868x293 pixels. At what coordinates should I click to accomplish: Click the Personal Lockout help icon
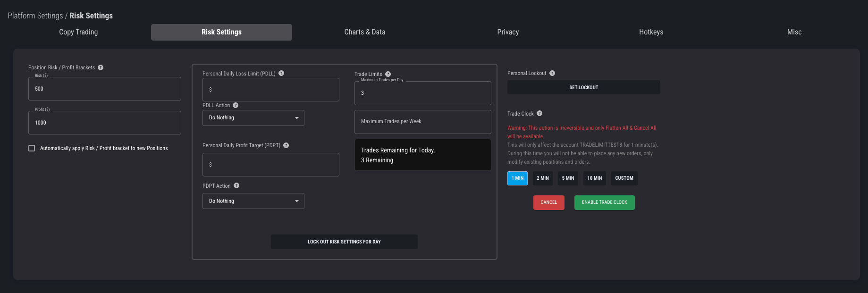[552, 73]
